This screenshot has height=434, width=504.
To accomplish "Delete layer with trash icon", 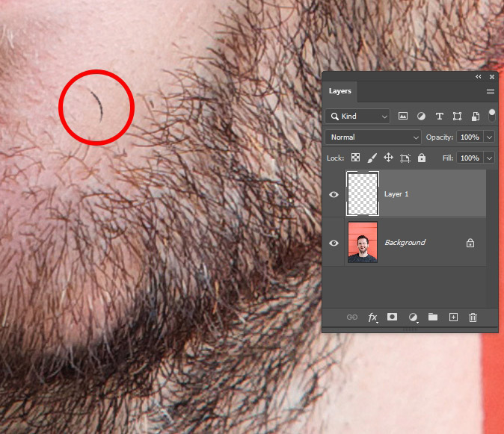I will pyautogui.click(x=473, y=317).
